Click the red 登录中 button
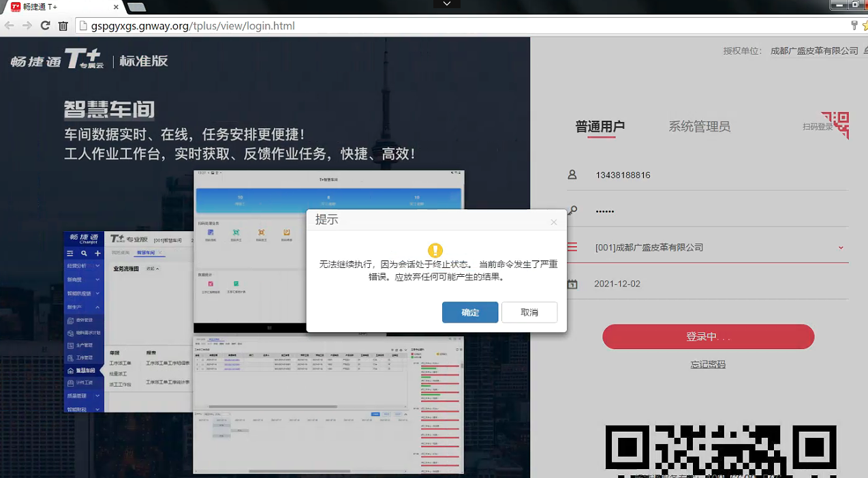The width and height of the screenshot is (868, 478). click(708, 337)
